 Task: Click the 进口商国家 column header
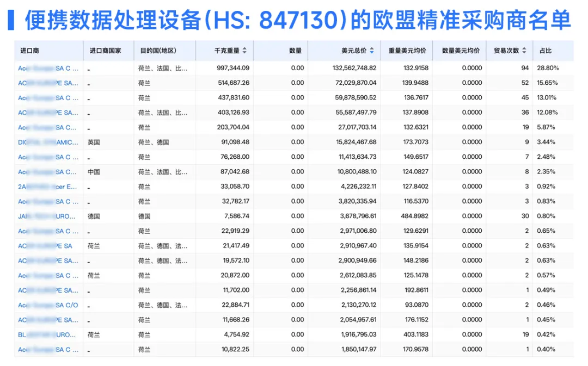pyautogui.click(x=106, y=51)
